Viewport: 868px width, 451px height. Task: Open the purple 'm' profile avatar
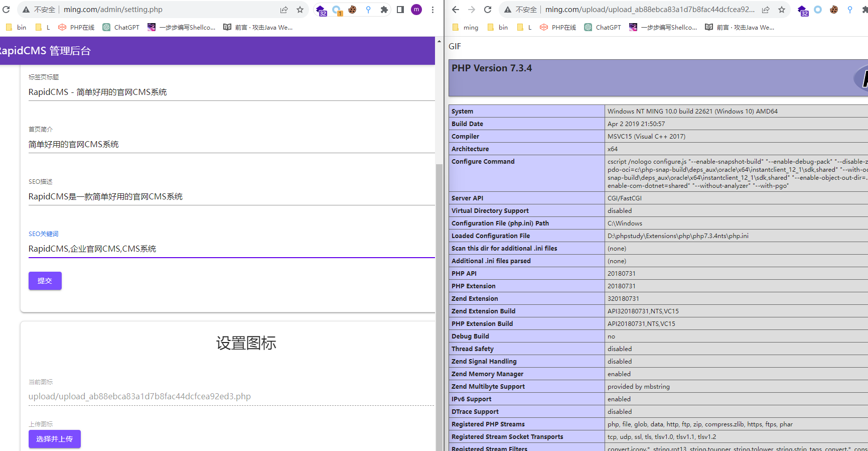click(416, 10)
